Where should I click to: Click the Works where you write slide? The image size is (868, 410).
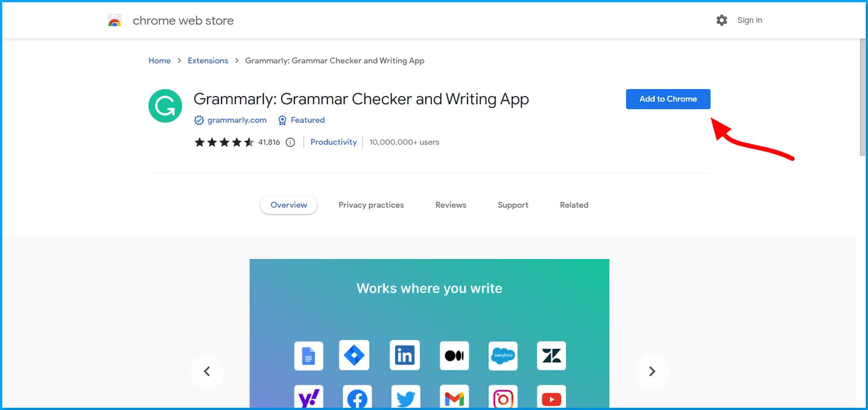[430, 334]
